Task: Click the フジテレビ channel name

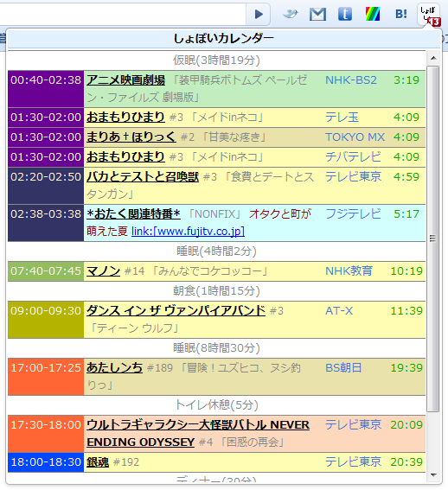Action: click(353, 214)
